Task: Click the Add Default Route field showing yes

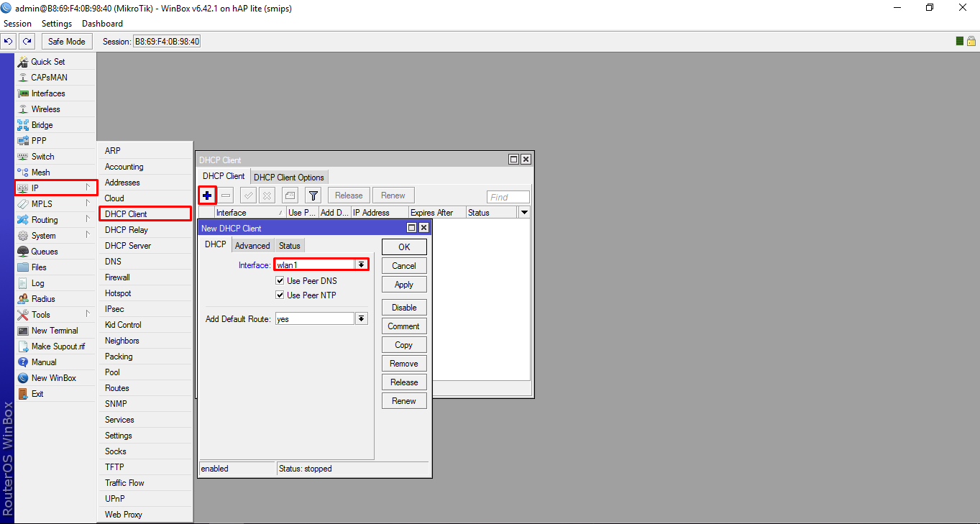Action: tap(315, 318)
